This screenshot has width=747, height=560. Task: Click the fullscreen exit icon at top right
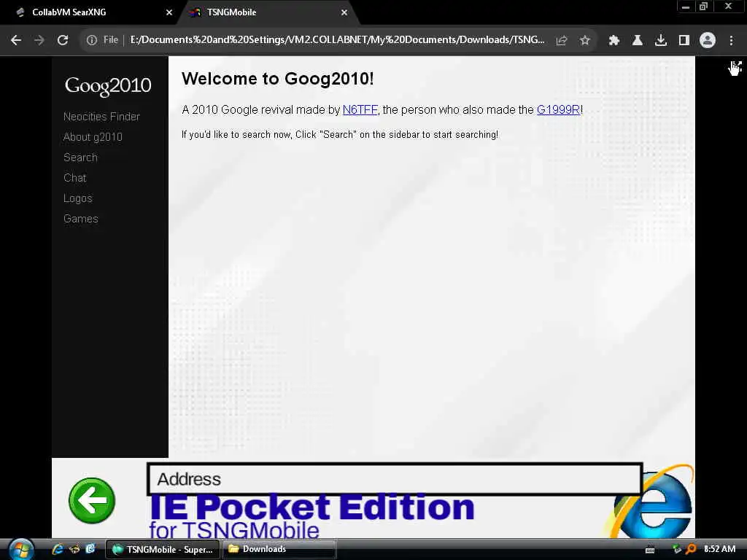tap(735, 67)
